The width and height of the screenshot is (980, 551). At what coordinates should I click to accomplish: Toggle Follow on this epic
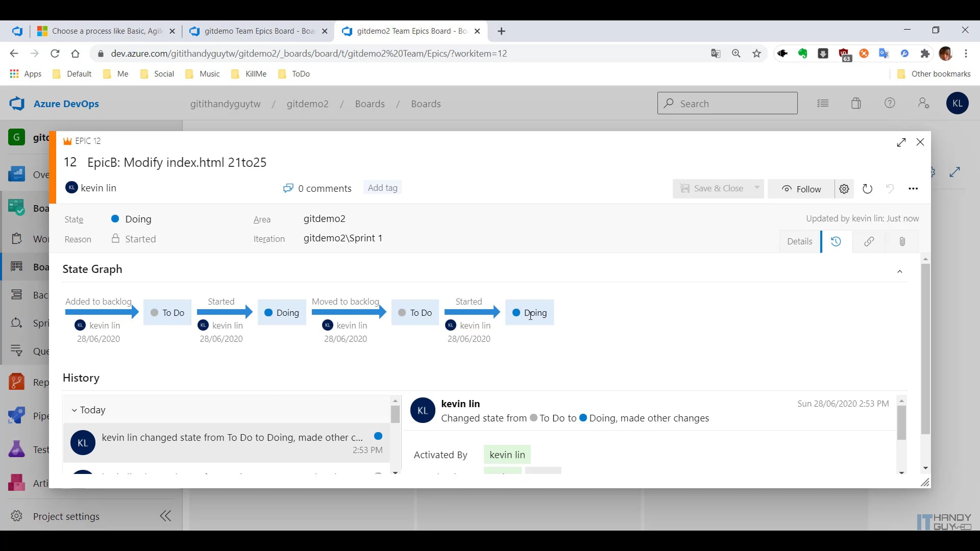(x=801, y=188)
